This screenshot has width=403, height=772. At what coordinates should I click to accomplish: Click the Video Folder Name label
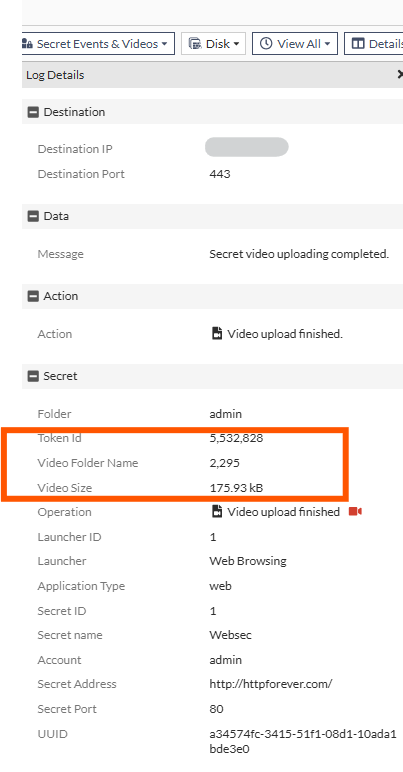pos(88,463)
